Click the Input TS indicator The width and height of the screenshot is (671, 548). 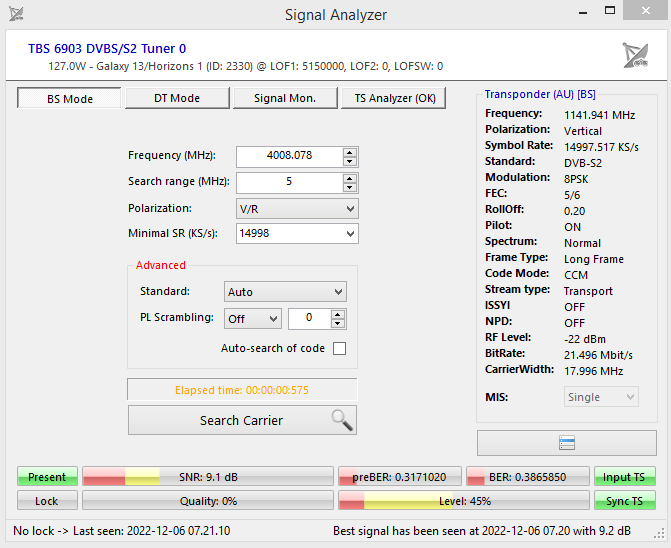coord(625,477)
